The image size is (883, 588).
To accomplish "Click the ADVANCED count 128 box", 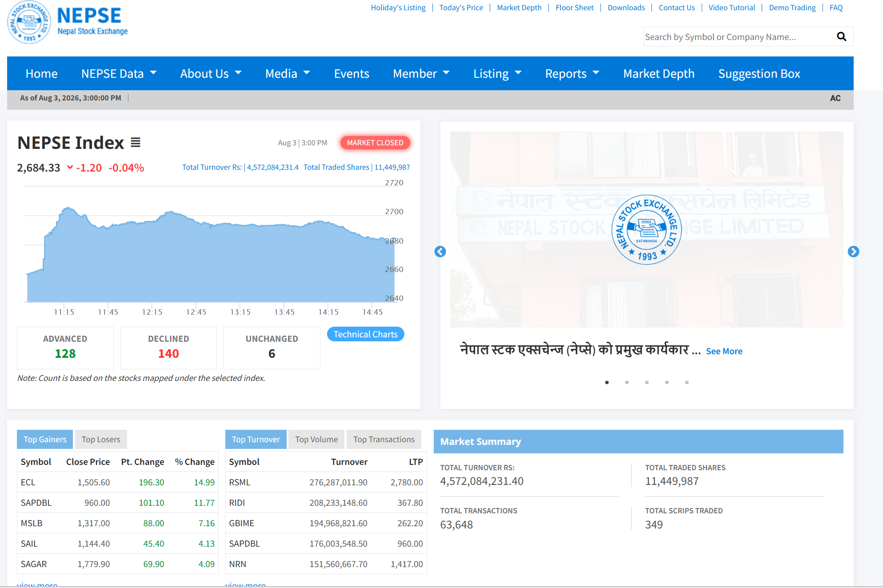I will [x=65, y=348].
